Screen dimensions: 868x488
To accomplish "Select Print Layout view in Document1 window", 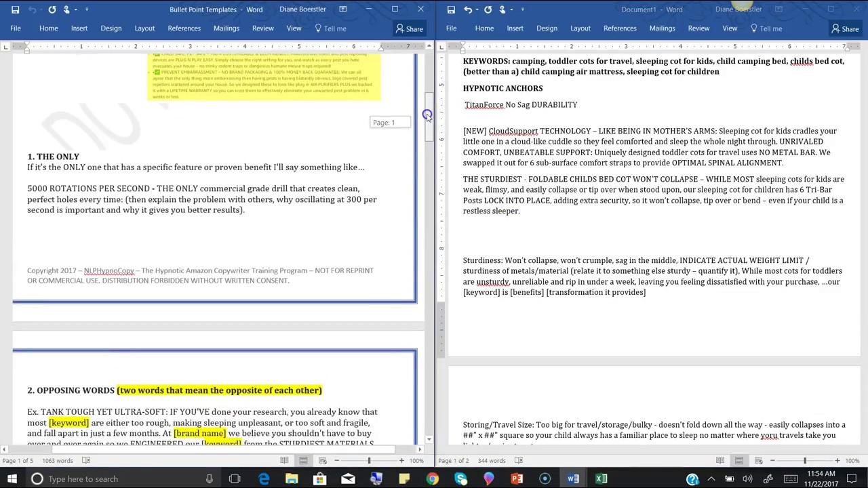I will 739,461.
